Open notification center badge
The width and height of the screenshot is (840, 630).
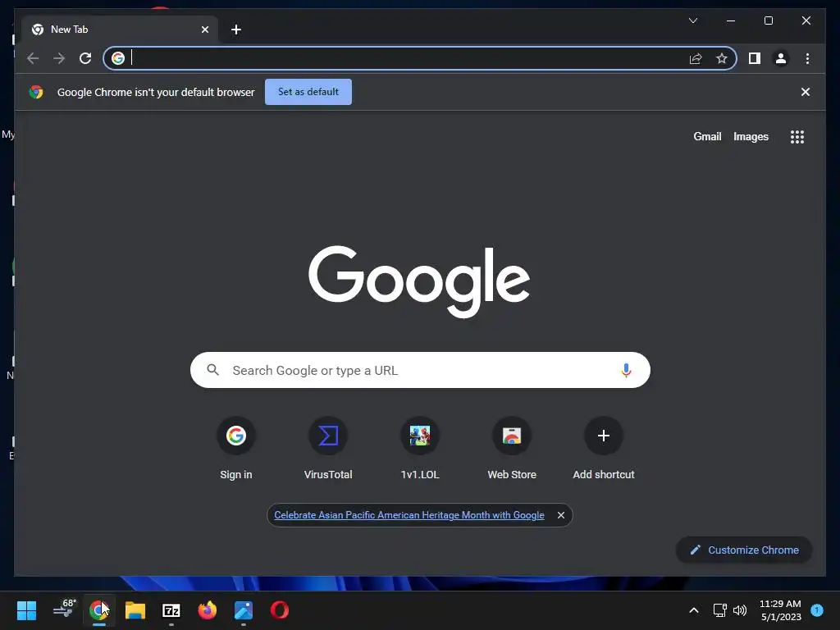coord(817,609)
